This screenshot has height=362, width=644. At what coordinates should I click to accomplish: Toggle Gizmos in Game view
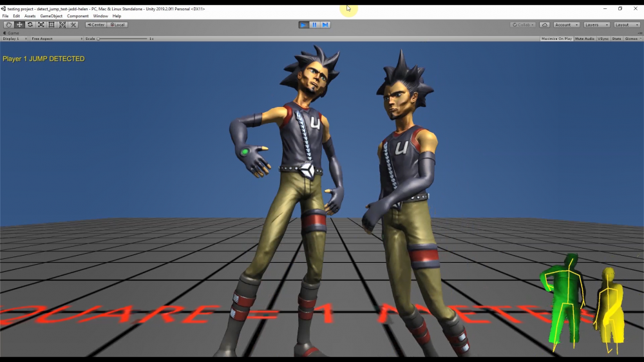(x=631, y=39)
